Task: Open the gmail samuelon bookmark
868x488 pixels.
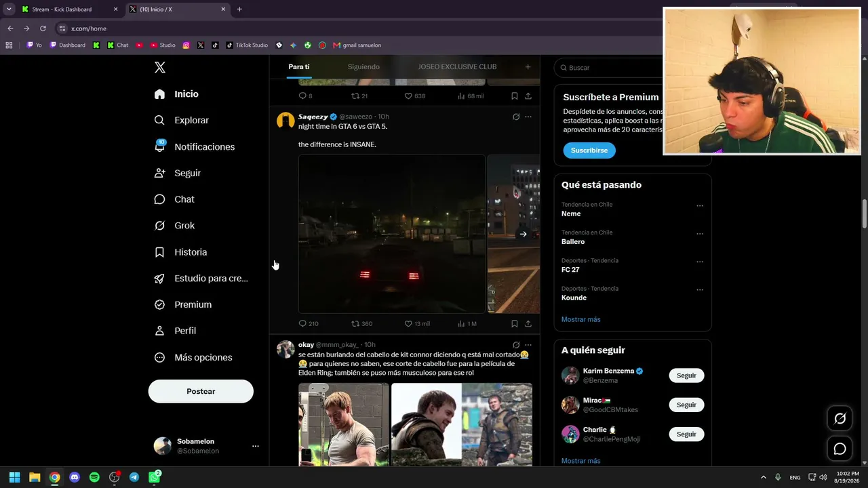Action: click(x=357, y=45)
